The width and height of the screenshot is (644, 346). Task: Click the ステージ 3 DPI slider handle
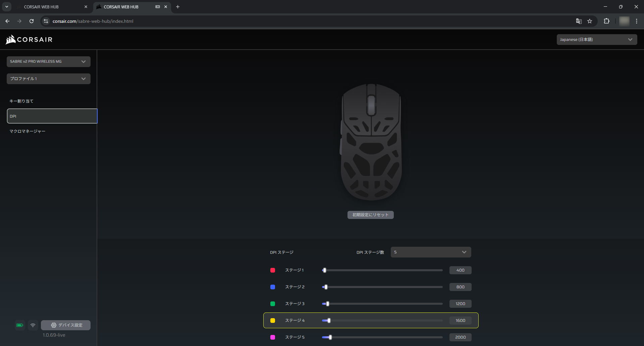[328, 304]
